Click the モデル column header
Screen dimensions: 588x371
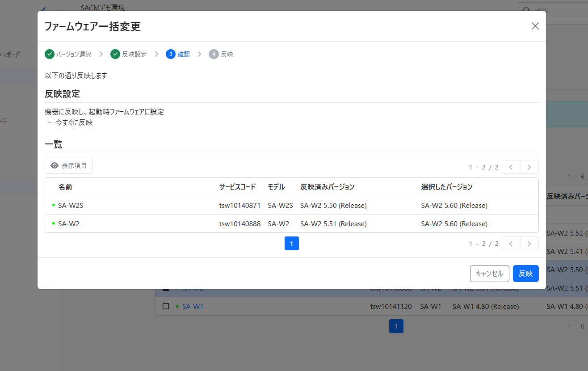click(276, 187)
